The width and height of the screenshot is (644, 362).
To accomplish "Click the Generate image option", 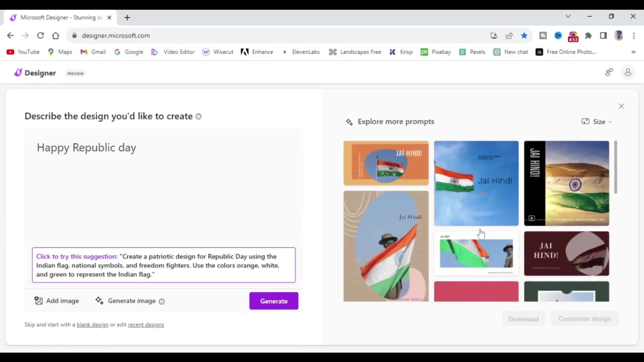I will pyautogui.click(x=125, y=301).
